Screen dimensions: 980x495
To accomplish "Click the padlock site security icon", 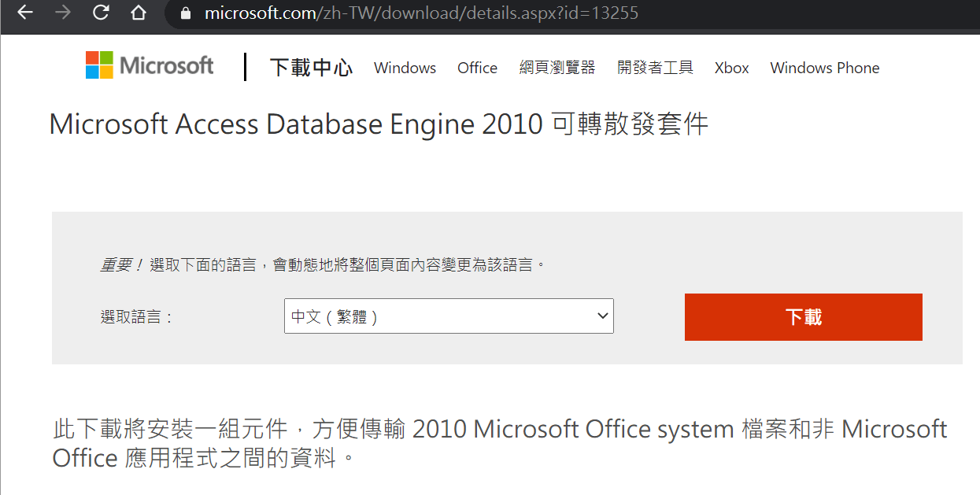I will (187, 13).
